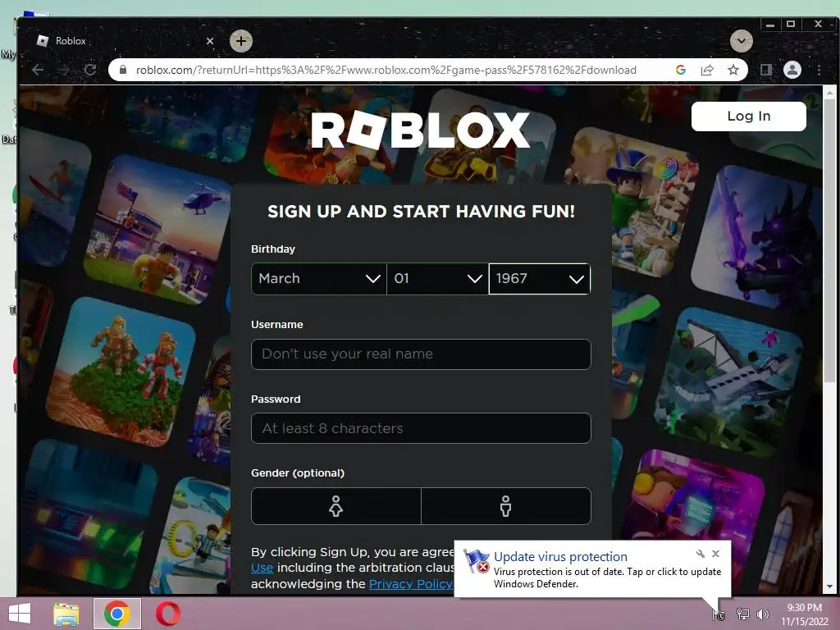Maximize the Chrome window
This screenshot has height=630, width=840.
(x=791, y=24)
